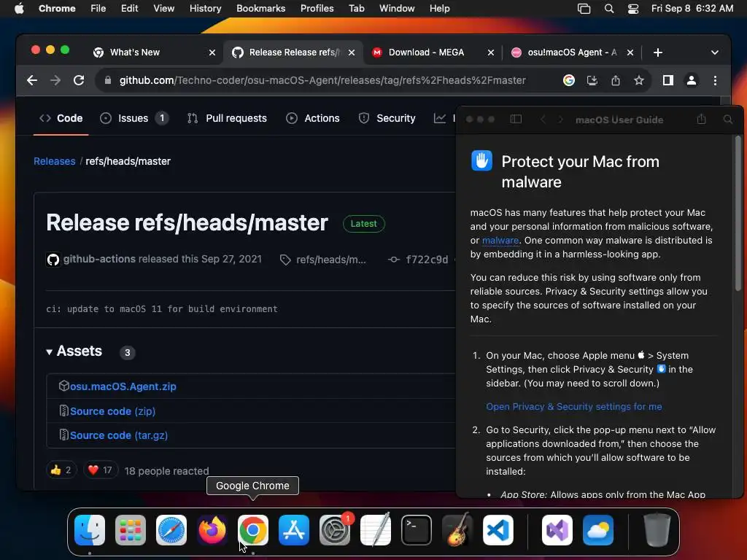The image size is (747, 560).
Task: Reload the GitHub release page
Action: coord(79,80)
